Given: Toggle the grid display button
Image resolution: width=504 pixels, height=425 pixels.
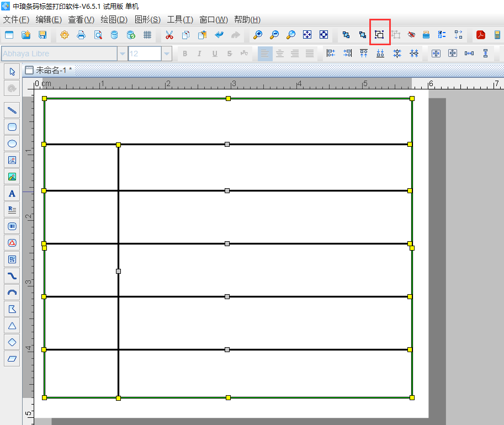Looking at the screenshot, I should coord(147,35).
